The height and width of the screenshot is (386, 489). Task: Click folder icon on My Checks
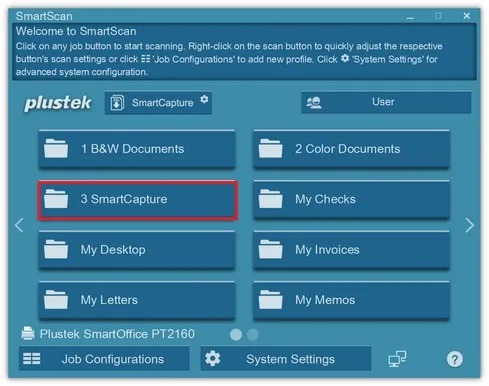pyautogui.click(x=271, y=199)
